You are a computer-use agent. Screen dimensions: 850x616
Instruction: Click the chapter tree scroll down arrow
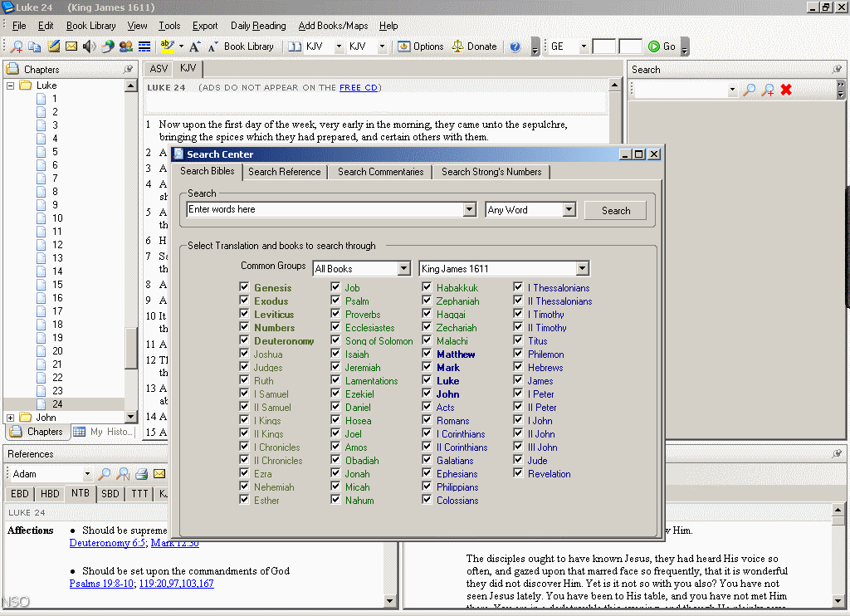point(130,417)
